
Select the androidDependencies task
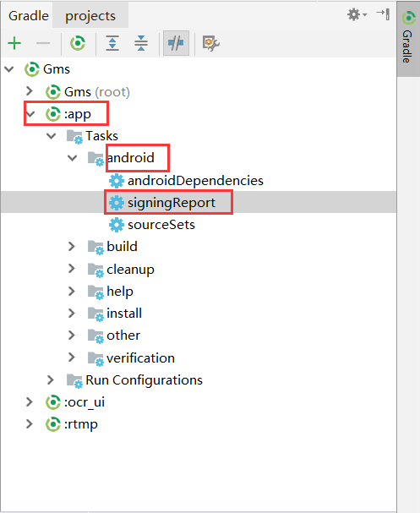point(195,181)
